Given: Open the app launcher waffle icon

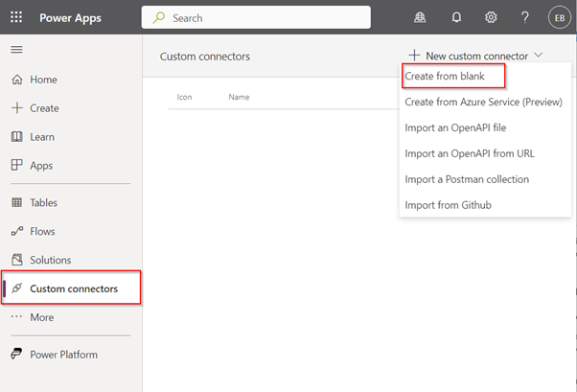Looking at the screenshot, I should 16,17.
